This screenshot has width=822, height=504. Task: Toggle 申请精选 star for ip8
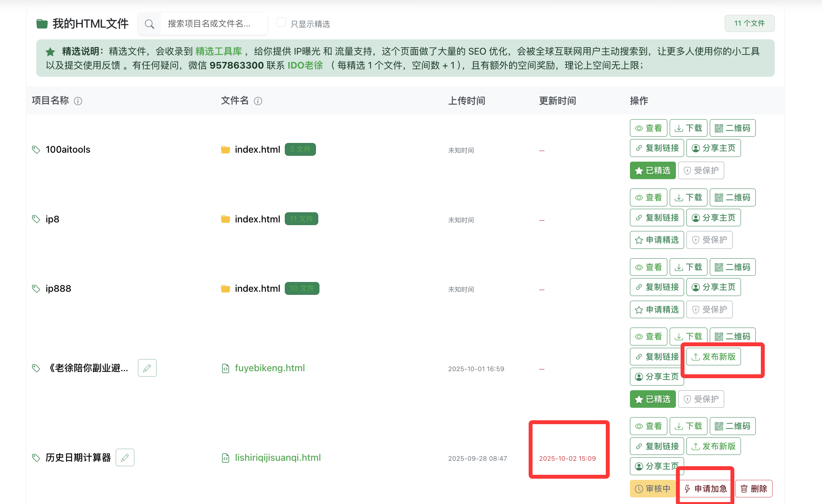[x=657, y=240]
